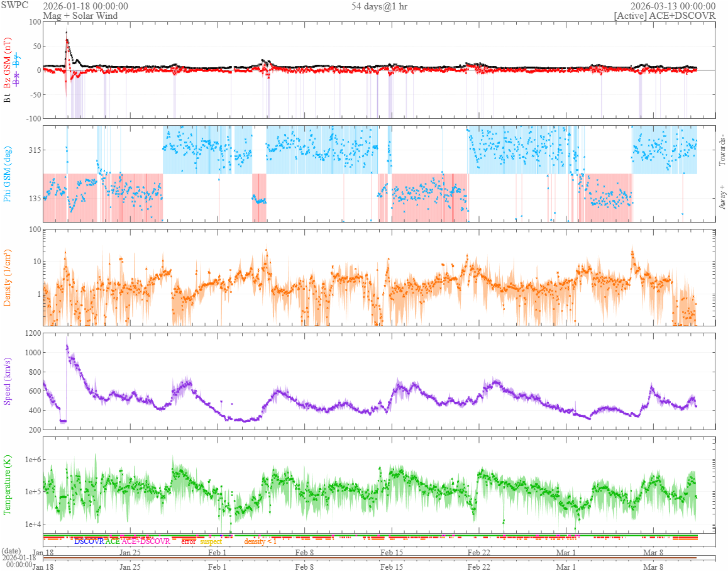Click the SWPC label in the header
The image size is (728, 571).
pos(14,6)
